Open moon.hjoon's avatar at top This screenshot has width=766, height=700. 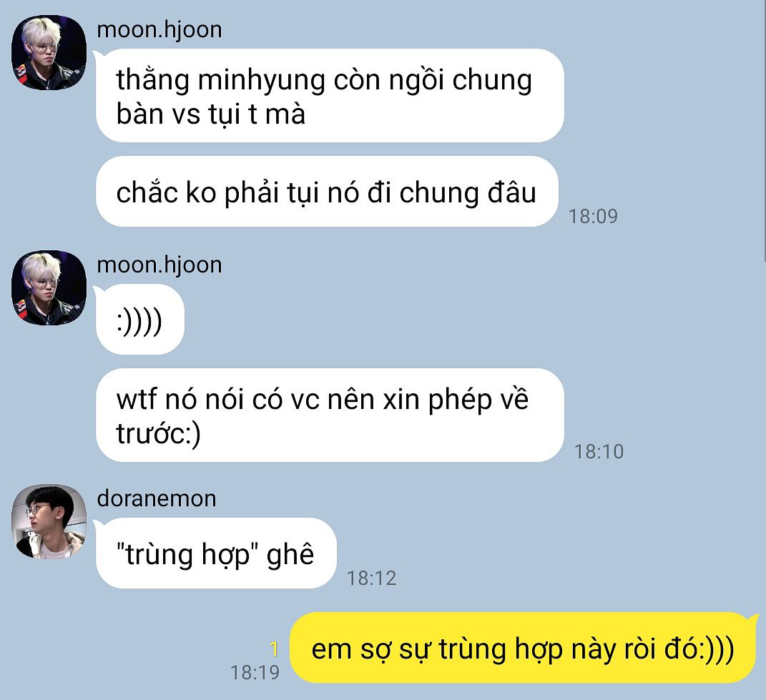click(x=49, y=52)
